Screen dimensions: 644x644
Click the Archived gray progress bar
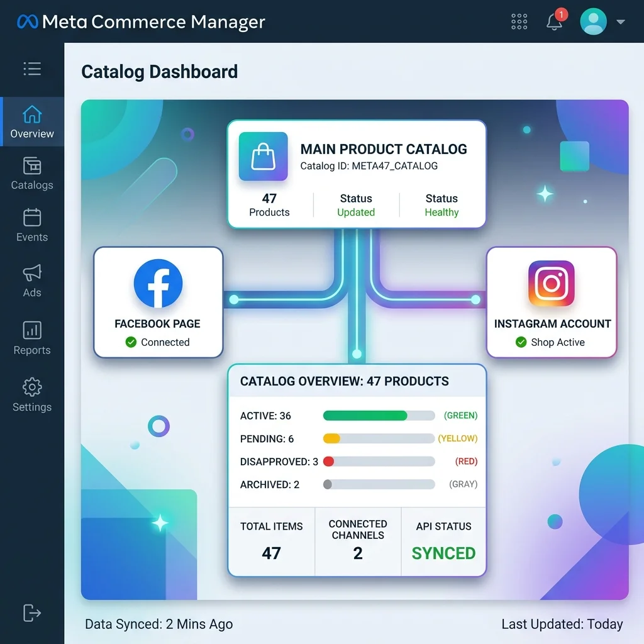click(x=379, y=485)
